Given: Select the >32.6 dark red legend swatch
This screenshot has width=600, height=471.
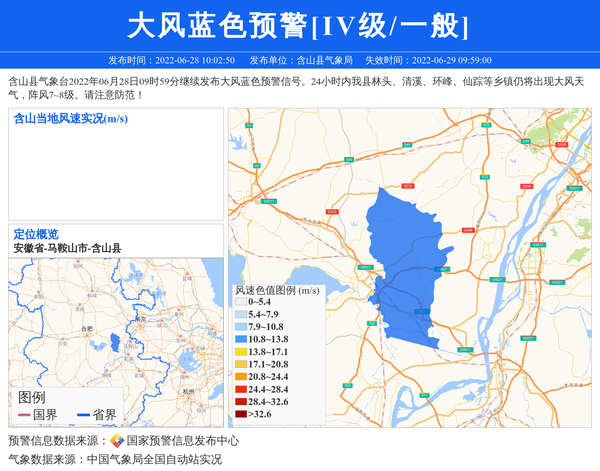Looking at the screenshot, I should click(x=240, y=414).
